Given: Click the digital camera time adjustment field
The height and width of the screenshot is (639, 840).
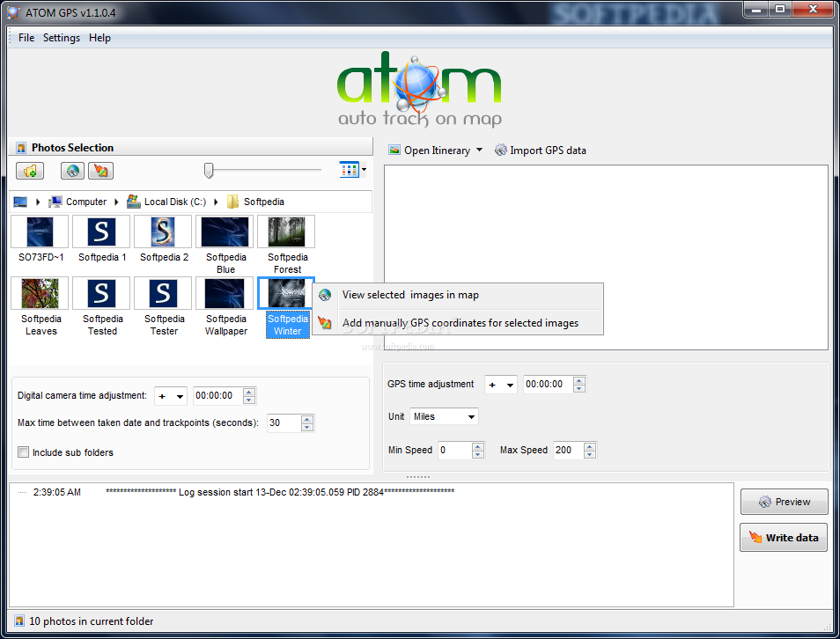Looking at the screenshot, I should click(x=218, y=396).
